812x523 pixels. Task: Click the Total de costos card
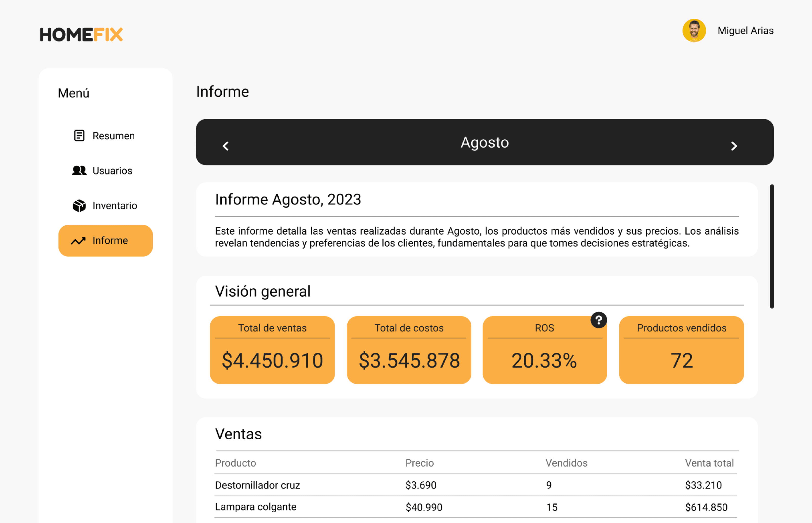coord(409,350)
